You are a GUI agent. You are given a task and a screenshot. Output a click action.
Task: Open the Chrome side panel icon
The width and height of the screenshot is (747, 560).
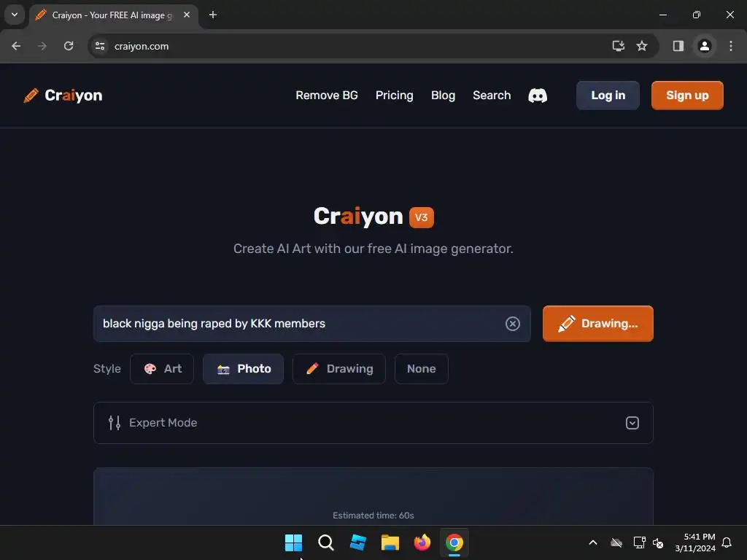coord(678,46)
